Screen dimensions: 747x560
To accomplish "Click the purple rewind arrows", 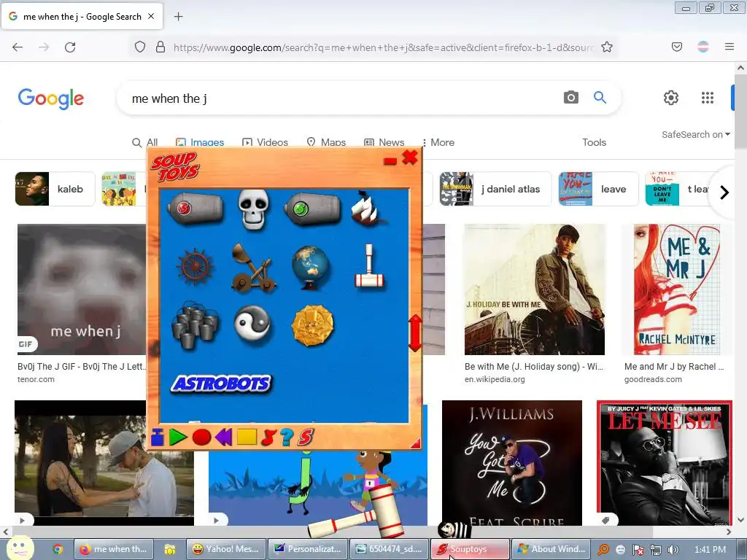I will click(223, 437).
